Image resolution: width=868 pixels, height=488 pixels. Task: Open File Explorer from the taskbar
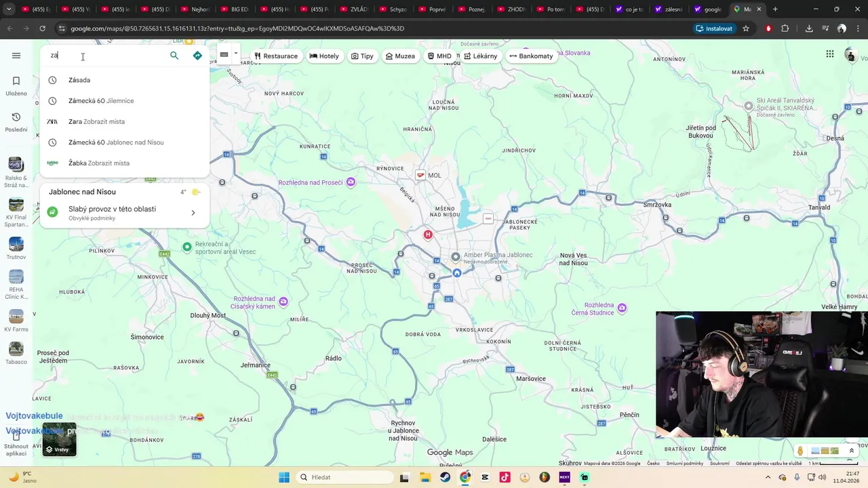click(425, 477)
